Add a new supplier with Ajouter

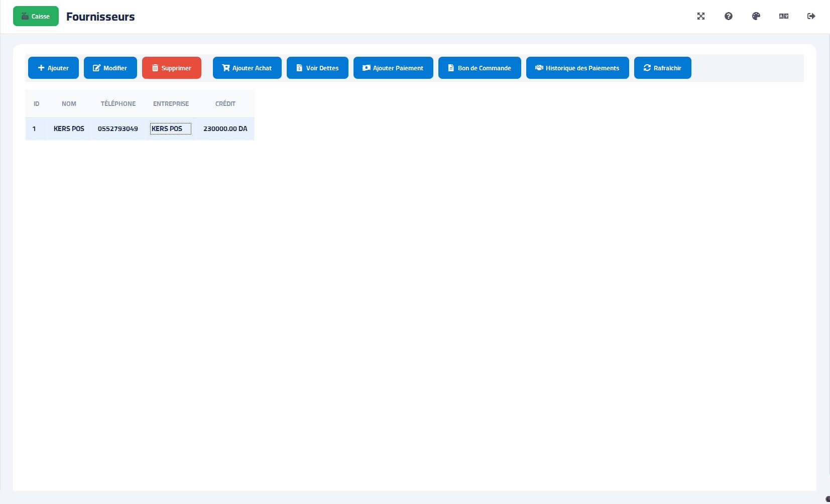[53, 68]
